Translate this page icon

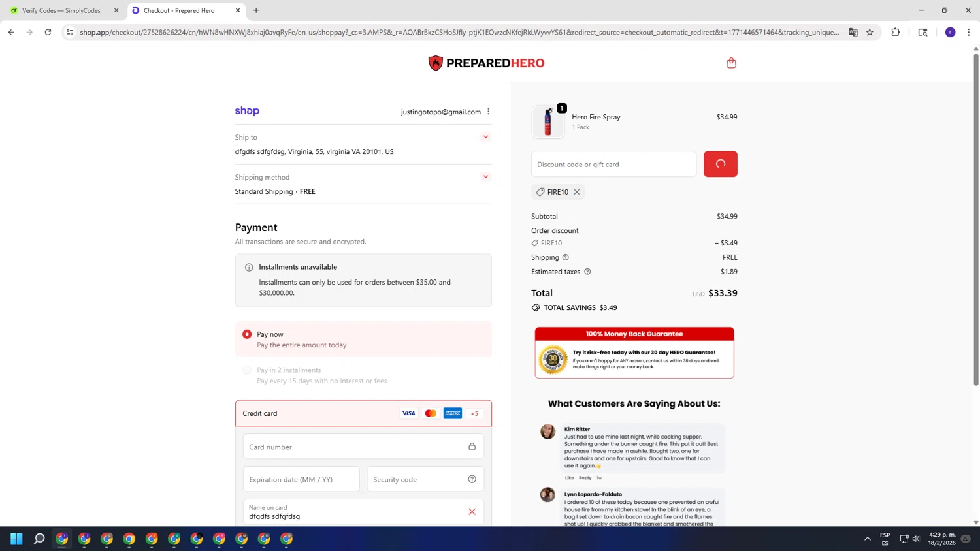853,32
